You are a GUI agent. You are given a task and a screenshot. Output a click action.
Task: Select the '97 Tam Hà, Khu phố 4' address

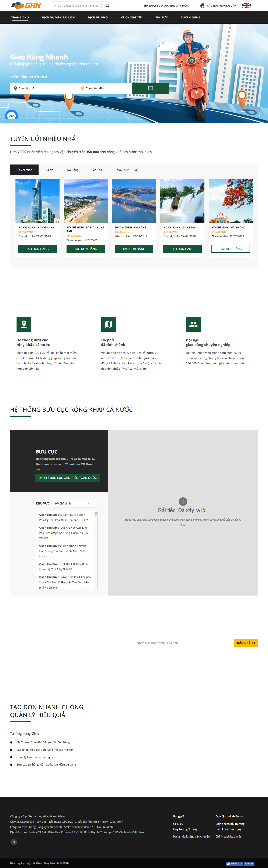(x=65, y=517)
